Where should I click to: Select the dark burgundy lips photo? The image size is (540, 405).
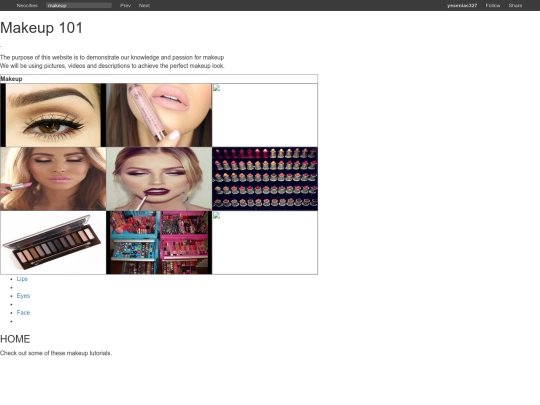pyautogui.click(x=159, y=179)
